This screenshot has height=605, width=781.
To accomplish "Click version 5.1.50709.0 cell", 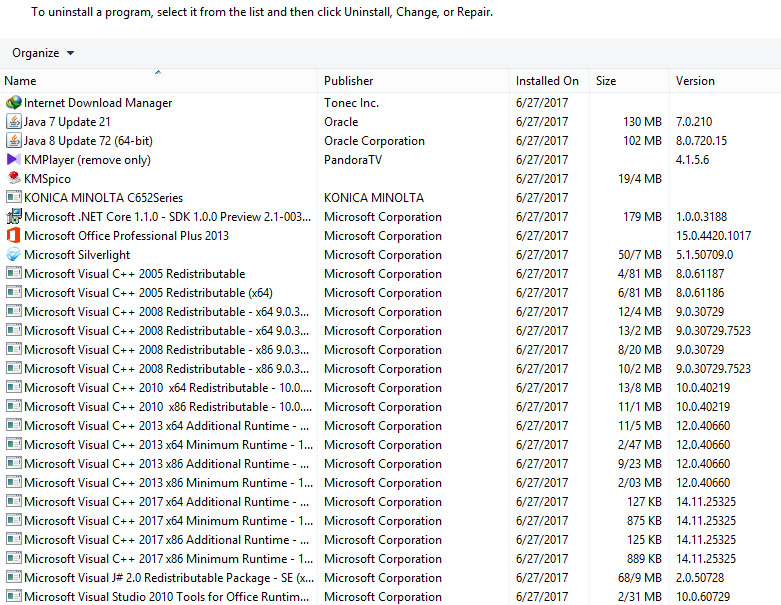I will (704, 254).
